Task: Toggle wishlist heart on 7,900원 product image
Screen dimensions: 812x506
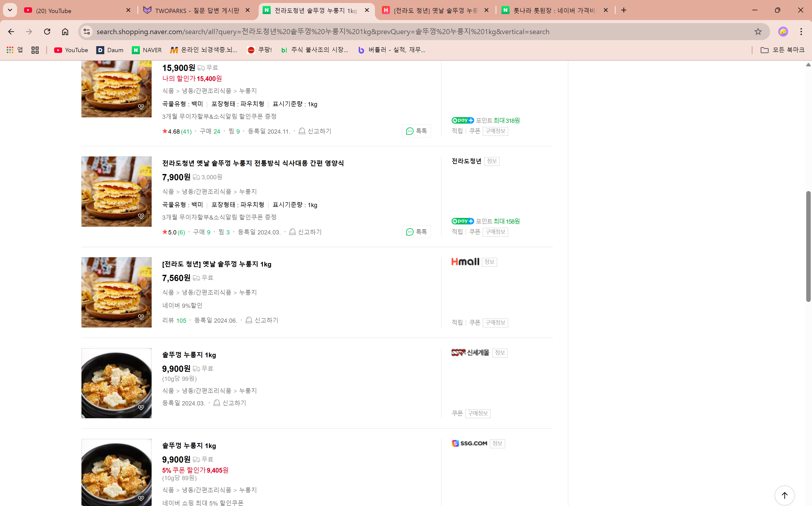Action: pos(141,216)
